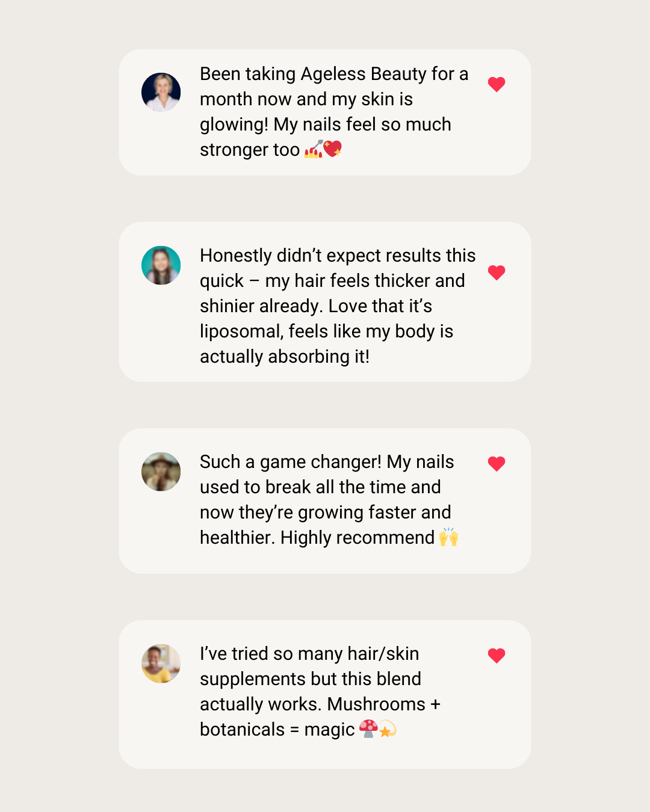Screen dimensions: 650x812
Task: Like the Ageless Beauty glowing skin comment
Action: pyautogui.click(x=497, y=84)
